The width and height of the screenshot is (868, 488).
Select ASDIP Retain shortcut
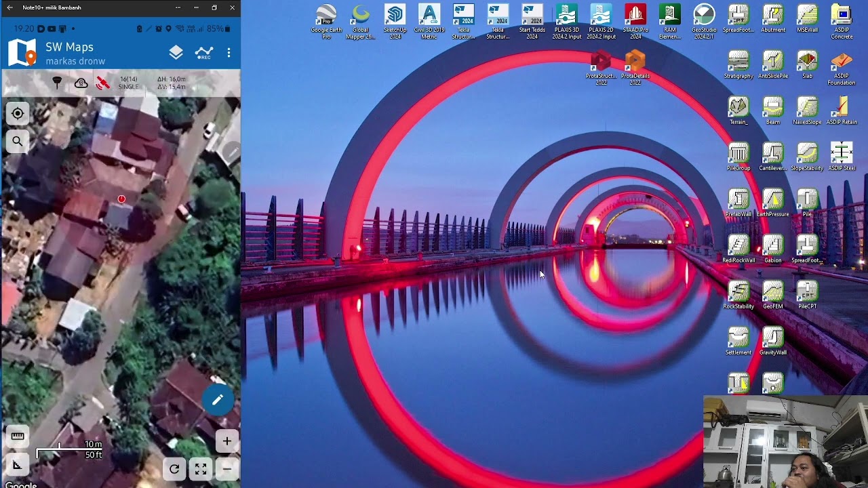842,111
